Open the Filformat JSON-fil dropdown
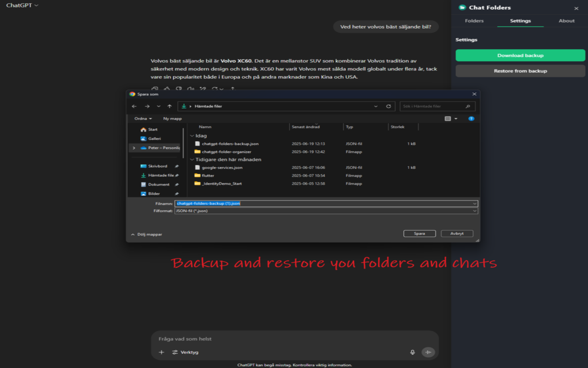This screenshot has width=588, height=368. (x=326, y=211)
